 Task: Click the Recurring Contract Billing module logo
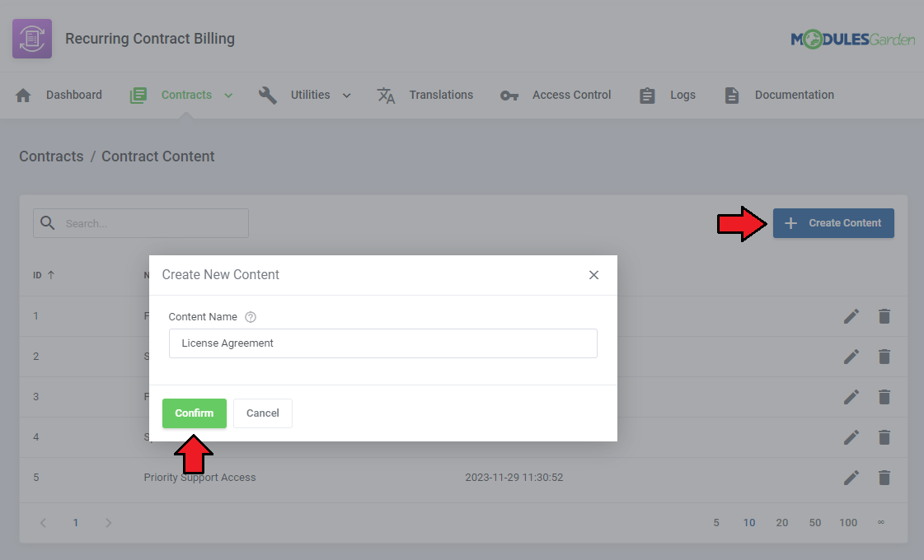point(32,39)
